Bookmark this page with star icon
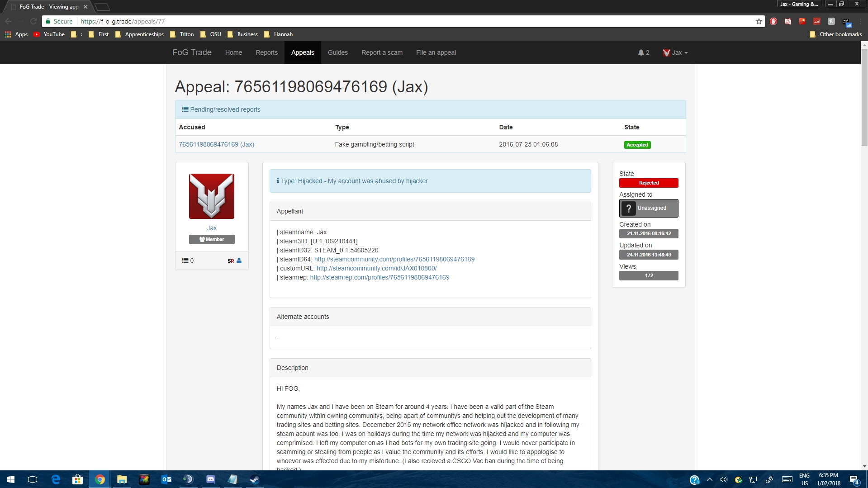868x488 pixels. click(759, 21)
